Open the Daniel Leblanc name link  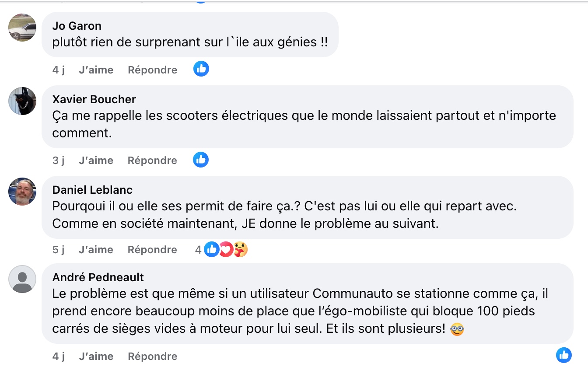coord(92,190)
